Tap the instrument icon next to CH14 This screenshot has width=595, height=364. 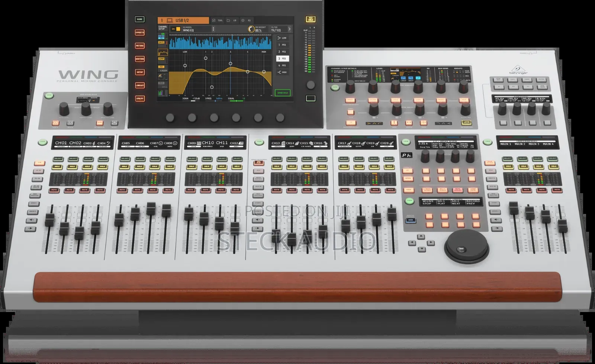coord(297,143)
